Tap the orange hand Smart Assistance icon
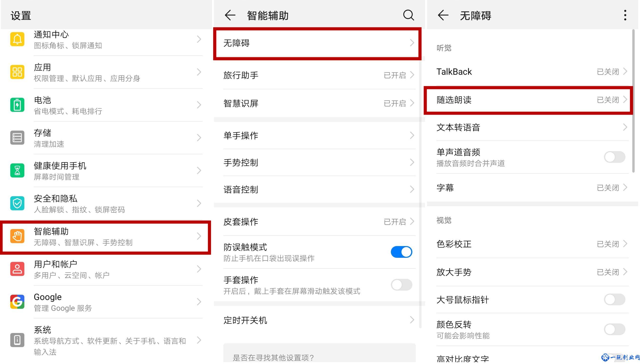The image size is (640, 364). [17, 236]
